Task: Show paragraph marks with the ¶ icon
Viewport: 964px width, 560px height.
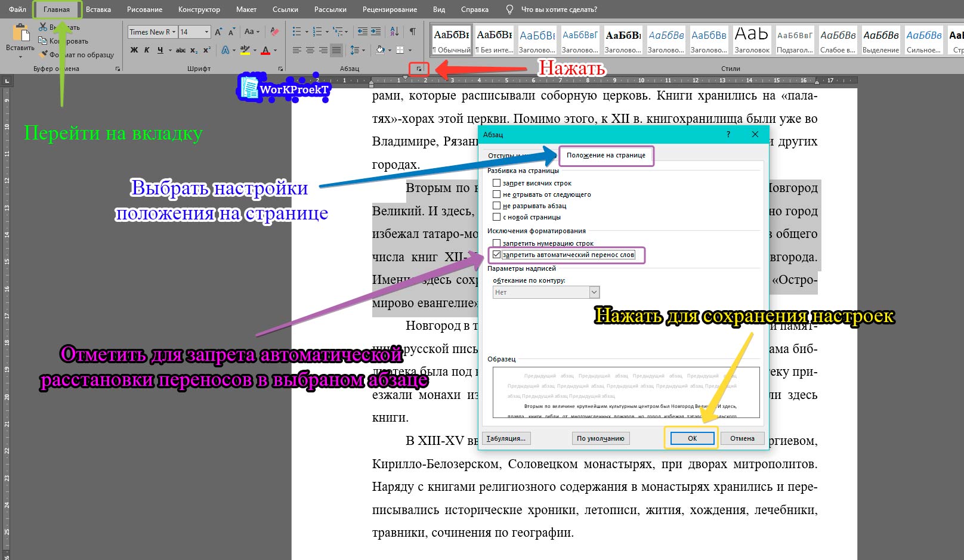Action: (413, 32)
